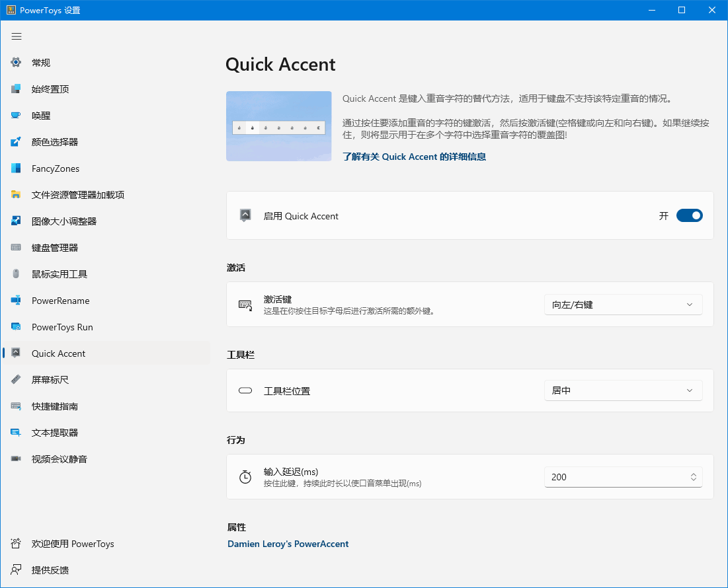Click the 颜色选择器 eyedropper icon
728x588 pixels.
[16, 141]
